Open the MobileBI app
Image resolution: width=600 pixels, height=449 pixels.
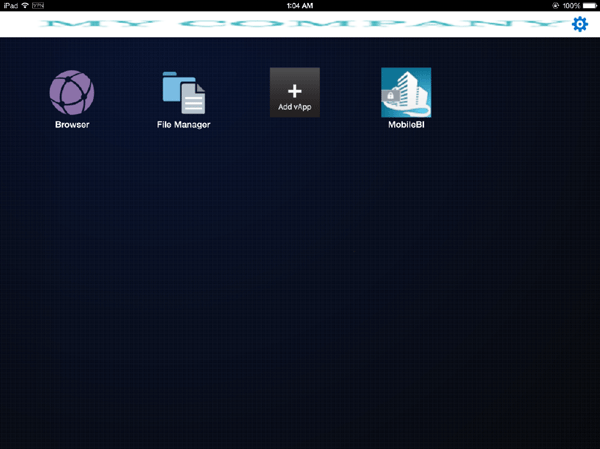tap(406, 92)
